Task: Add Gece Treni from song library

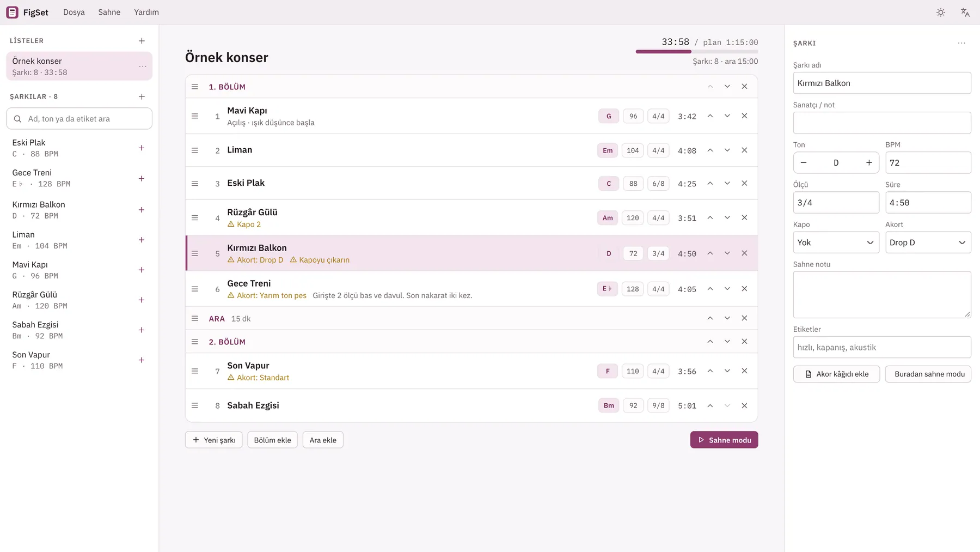Action: (x=142, y=178)
